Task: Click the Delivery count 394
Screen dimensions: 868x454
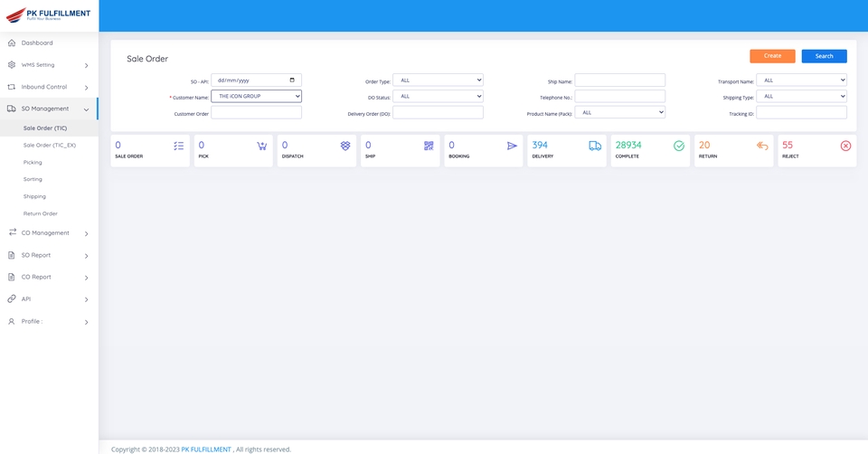Action: pyautogui.click(x=540, y=145)
